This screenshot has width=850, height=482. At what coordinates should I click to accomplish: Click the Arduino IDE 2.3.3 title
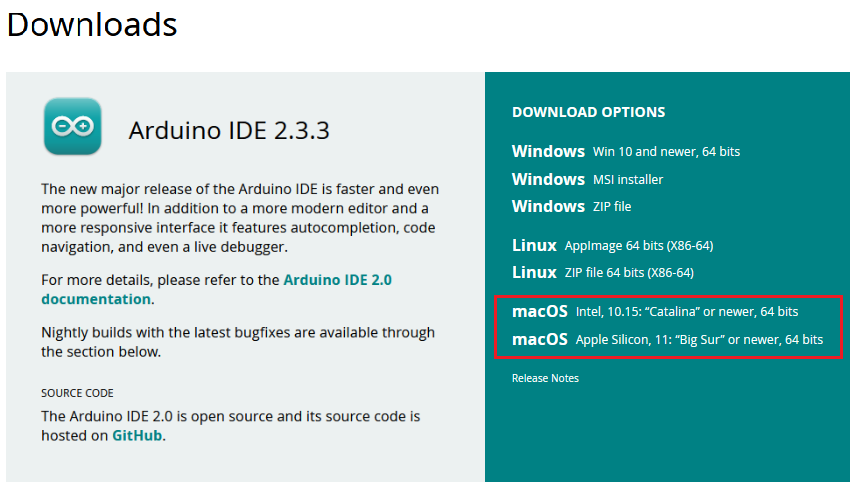click(229, 131)
